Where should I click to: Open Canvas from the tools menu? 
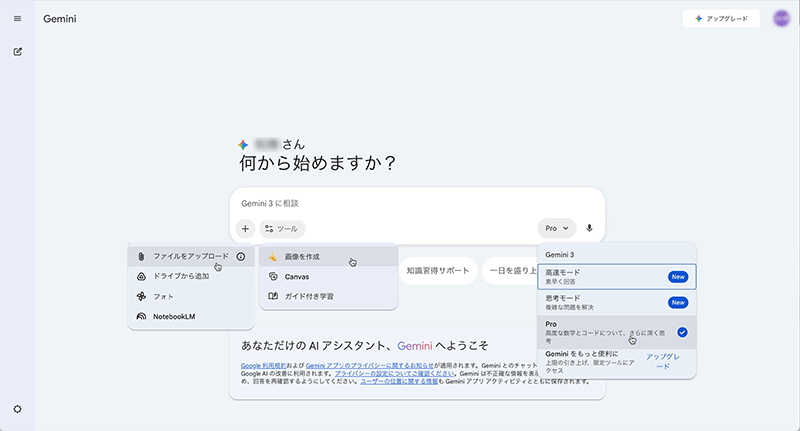point(298,276)
